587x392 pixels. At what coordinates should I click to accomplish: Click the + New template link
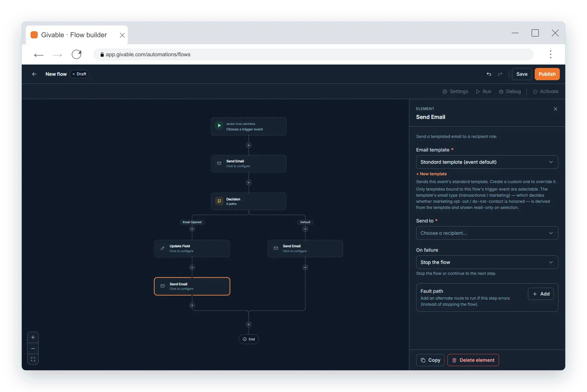coord(431,174)
